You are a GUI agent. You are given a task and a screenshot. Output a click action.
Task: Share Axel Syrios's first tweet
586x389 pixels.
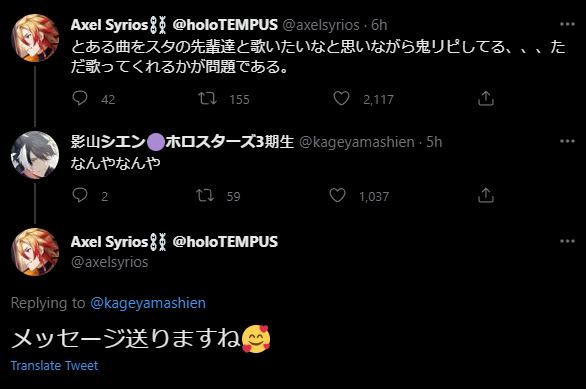pyautogui.click(x=486, y=98)
